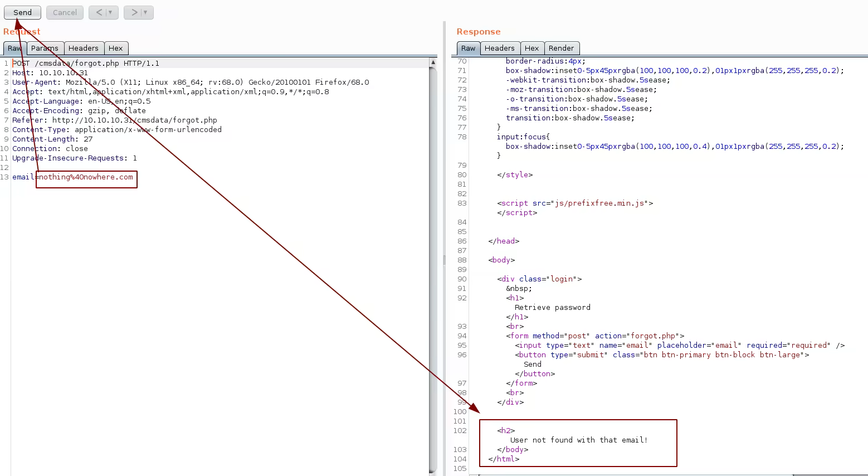This screenshot has height=476, width=868.
Task: Select the response Raw tab
Action: click(x=468, y=48)
